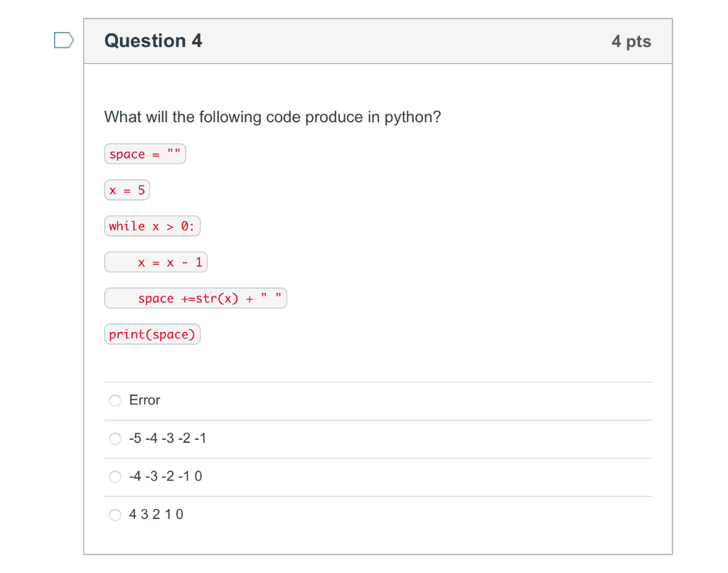The height and width of the screenshot is (573, 728).
Task: Click the question prompt text about python
Action: [x=272, y=117]
